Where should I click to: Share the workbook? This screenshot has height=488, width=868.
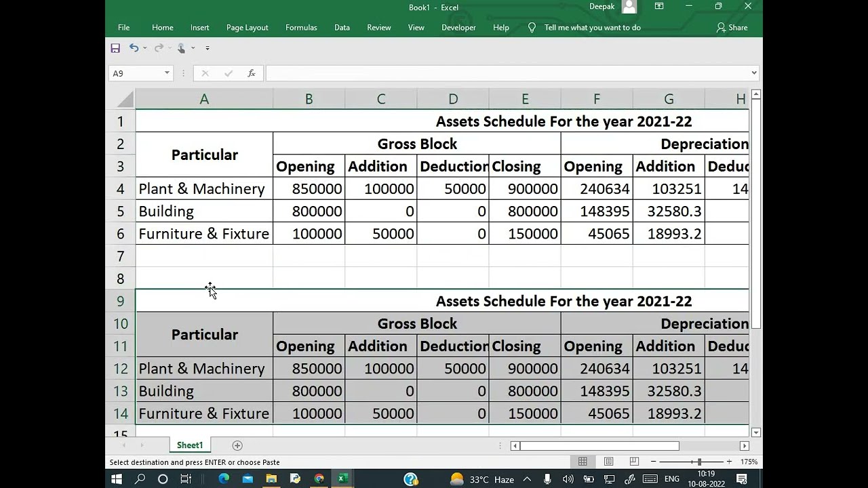point(732,28)
